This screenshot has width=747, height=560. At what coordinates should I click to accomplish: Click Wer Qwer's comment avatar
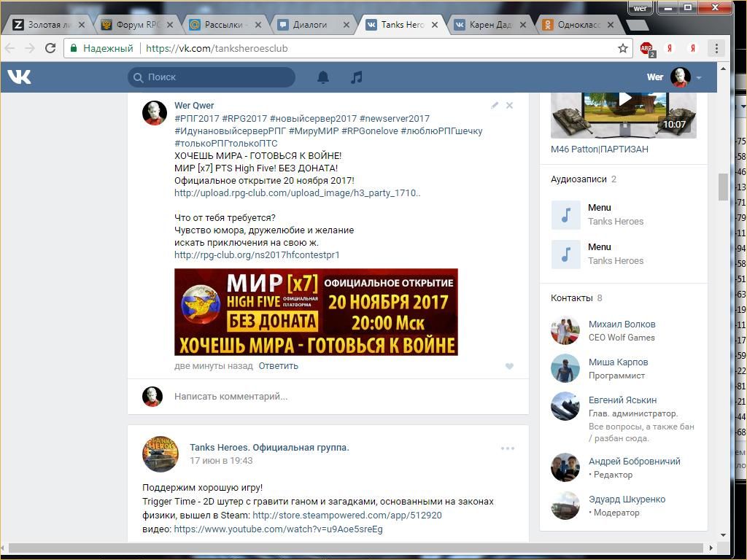pyautogui.click(x=155, y=113)
